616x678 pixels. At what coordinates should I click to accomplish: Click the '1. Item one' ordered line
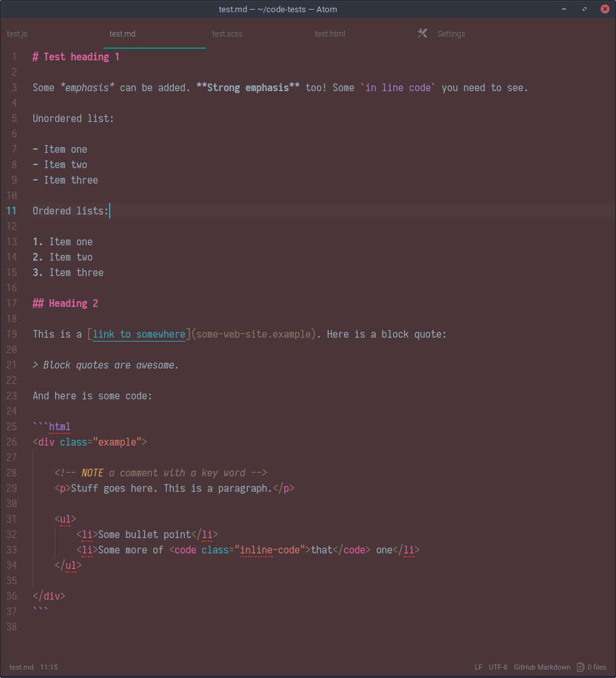[63, 242]
